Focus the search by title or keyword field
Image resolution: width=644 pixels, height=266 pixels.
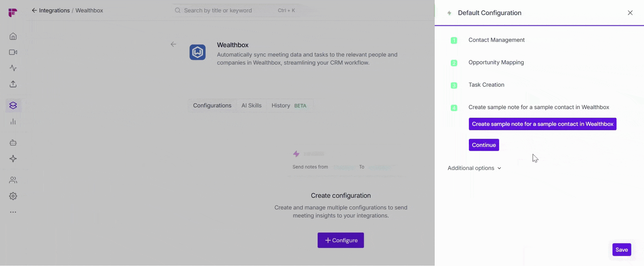click(x=235, y=10)
